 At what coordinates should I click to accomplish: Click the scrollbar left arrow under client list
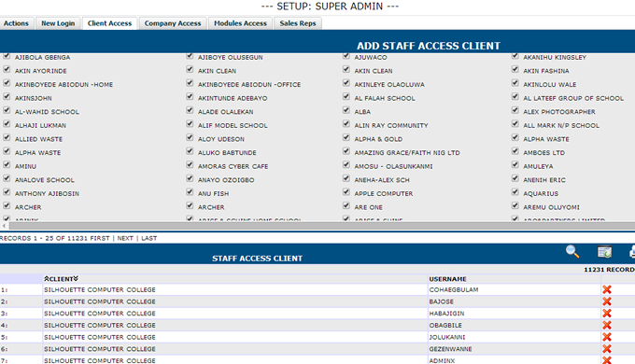point(4,226)
